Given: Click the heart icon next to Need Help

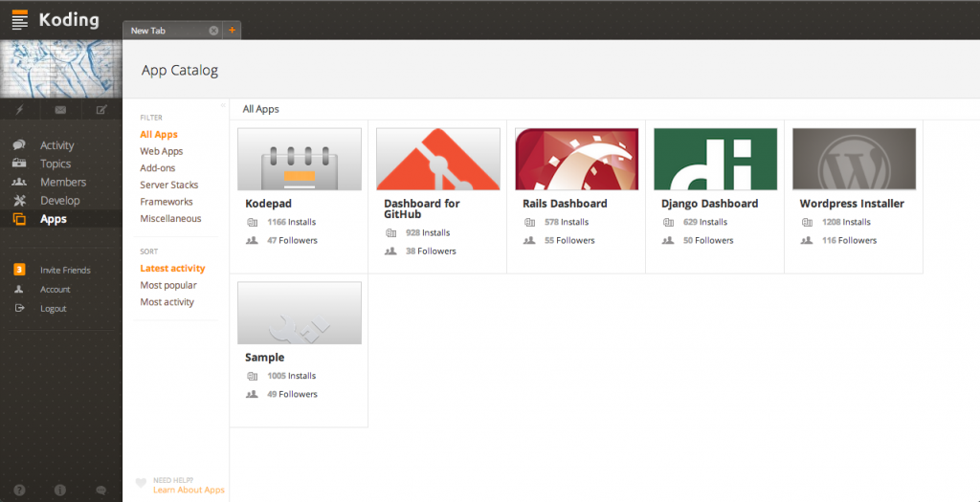Looking at the screenshot, I should [x=142, y=483].
